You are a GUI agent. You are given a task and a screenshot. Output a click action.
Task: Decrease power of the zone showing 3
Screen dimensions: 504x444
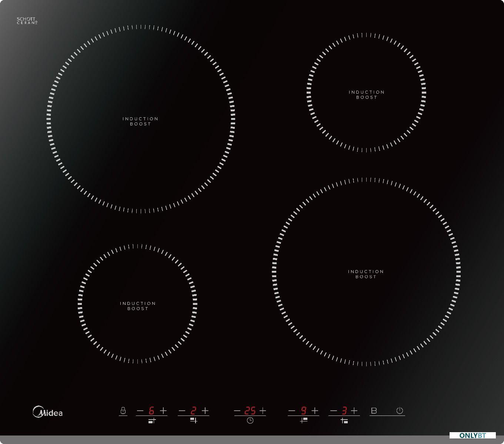point(334,411)
